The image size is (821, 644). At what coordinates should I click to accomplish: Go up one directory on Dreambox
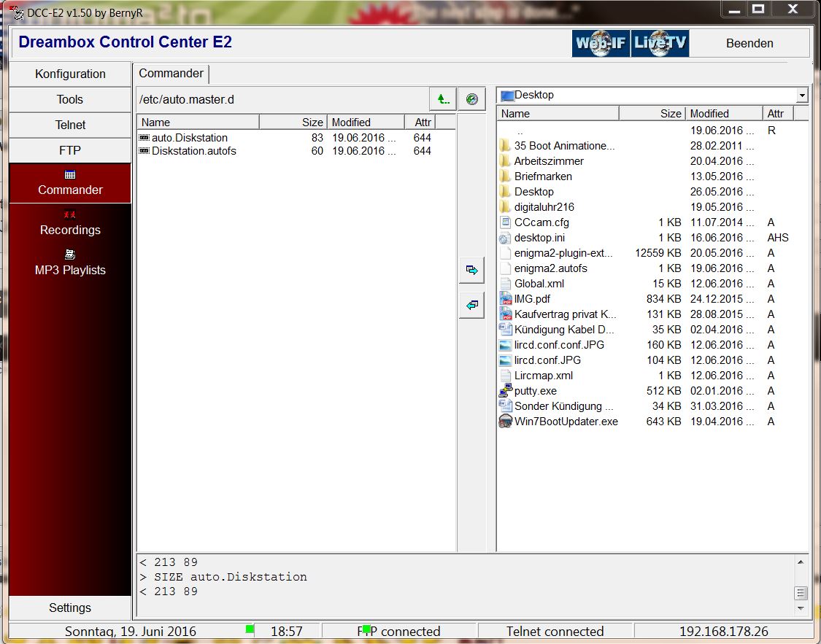tap(442, 99)
